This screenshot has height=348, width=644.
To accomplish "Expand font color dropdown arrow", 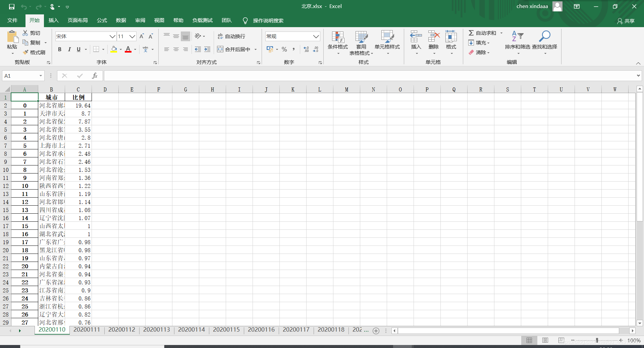I will (135, 49).
